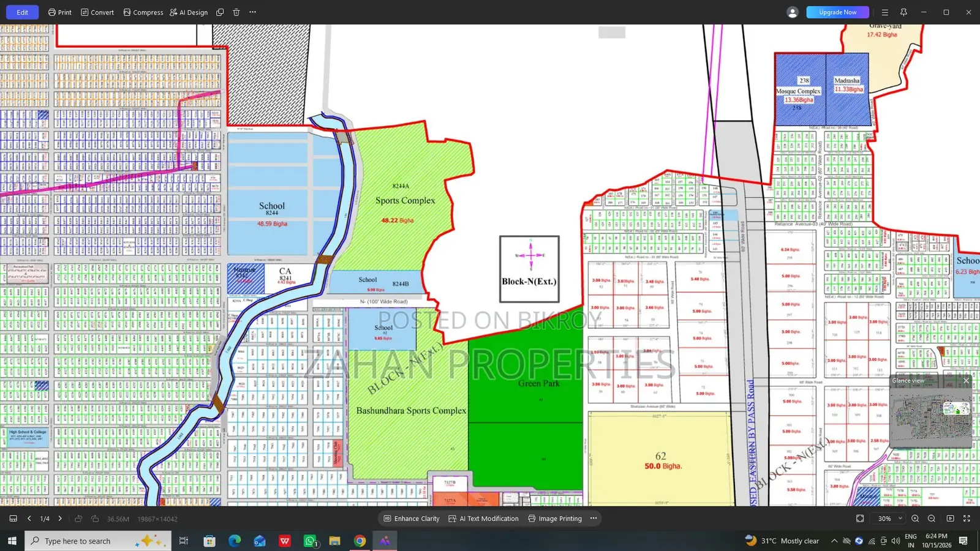
Task: Open the user account avatar
Action: [x=793, y=12]
